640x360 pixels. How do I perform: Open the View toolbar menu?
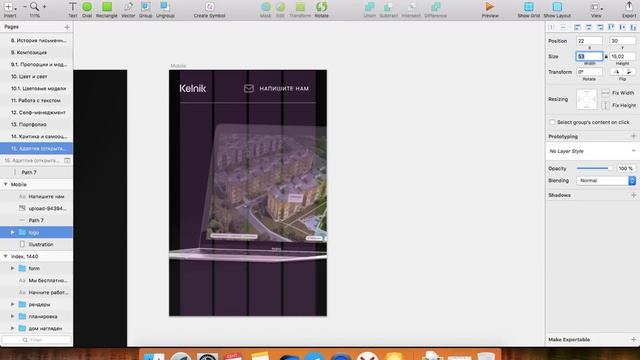(x=596, y=10)
